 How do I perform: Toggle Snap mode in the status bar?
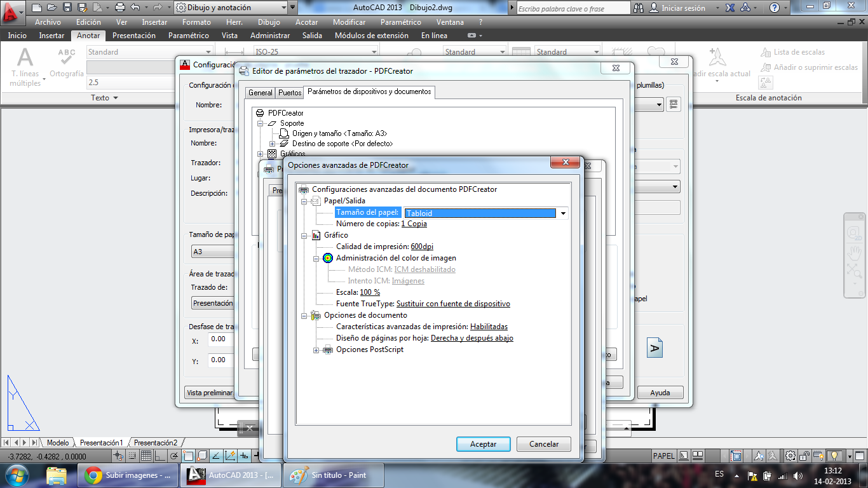click(x=132, y=456)
